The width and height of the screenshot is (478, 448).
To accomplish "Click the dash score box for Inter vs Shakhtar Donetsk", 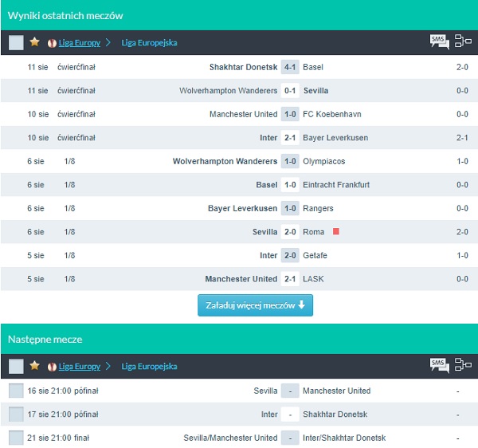I will tap(290, 415).
